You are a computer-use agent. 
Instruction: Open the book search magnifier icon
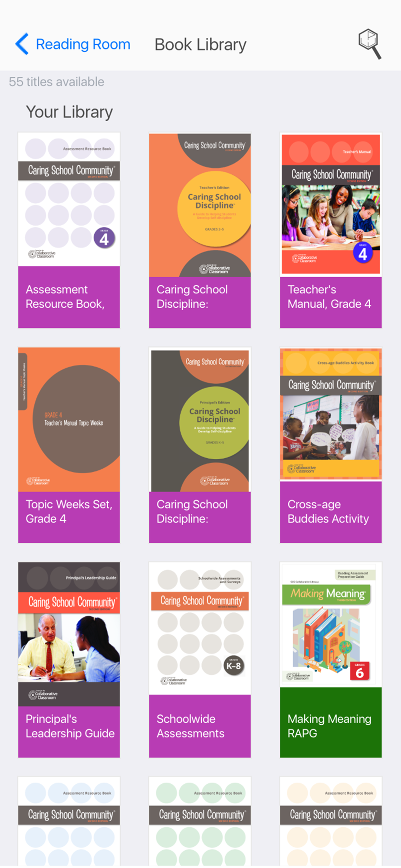370,44
